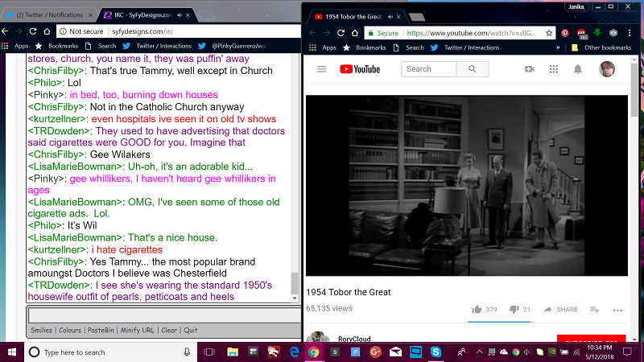This screenshot has height=362, width=644.
Task: Click the green download arrow extension
Action: tap(597, 33)
